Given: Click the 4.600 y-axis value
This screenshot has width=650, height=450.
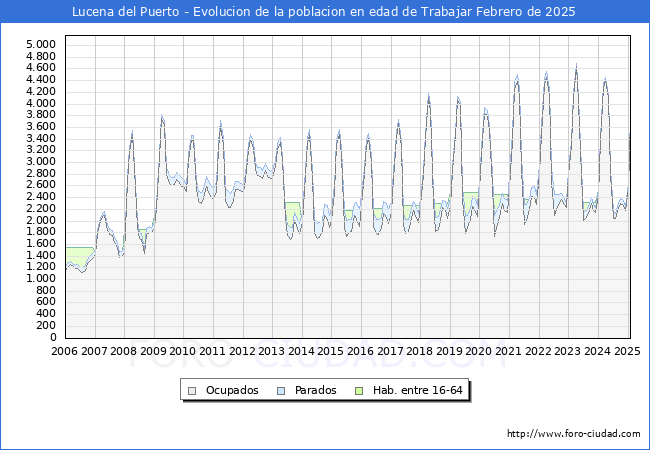Looking at the screenshot, I should [41, 68].
